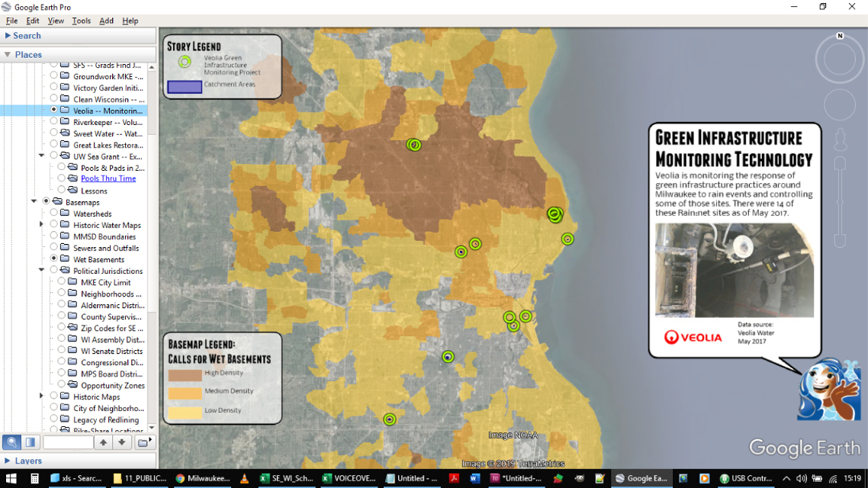Open the folder/save icon in the Places toolbar
Viewport: 868px width, 488px height.
click(x=143, y=442)
